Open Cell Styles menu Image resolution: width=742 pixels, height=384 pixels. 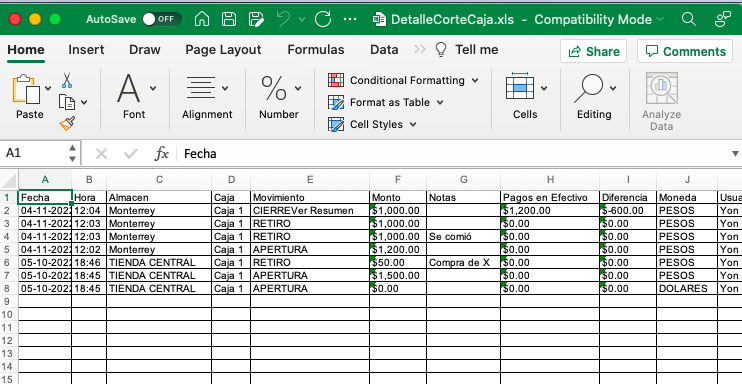tap(372, 125)
